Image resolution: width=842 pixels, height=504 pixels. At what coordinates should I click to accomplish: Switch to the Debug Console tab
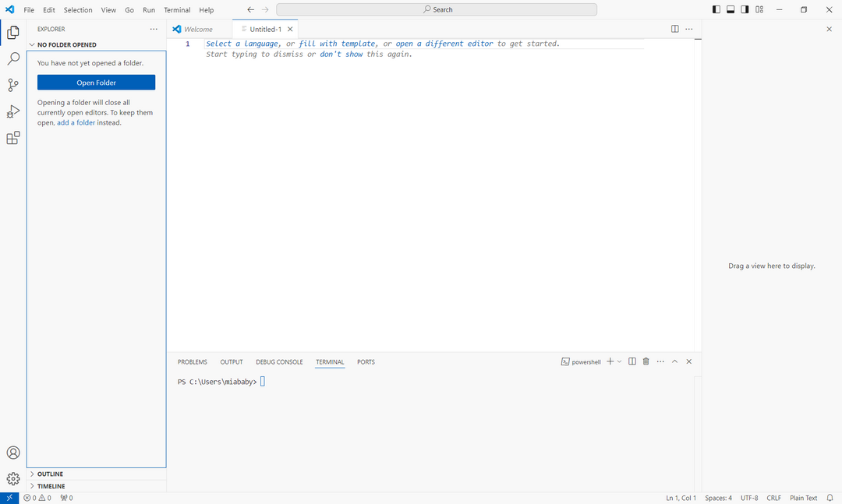click(x=279, y=362)
